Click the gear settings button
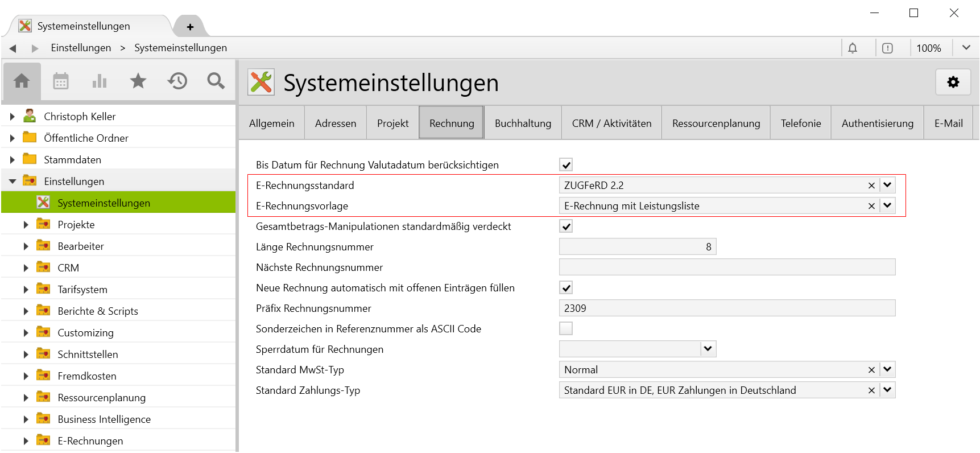 953,83
